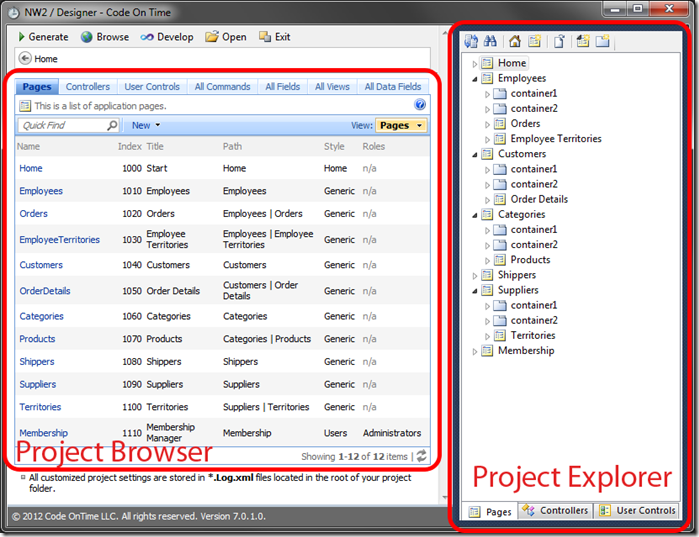Viewport: 699px width, 537px height.
Task: Click in the Quick Find search box
Action: coord(62,126)
